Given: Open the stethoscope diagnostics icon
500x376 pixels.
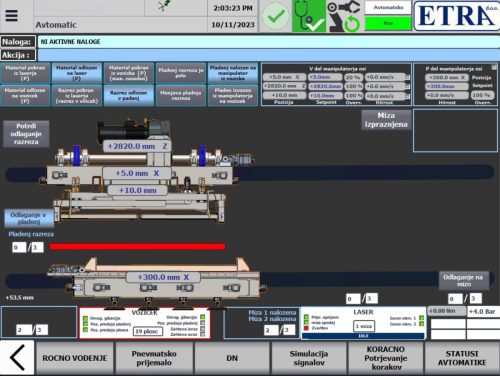Looking at the screenshot, I should point(309,16).
